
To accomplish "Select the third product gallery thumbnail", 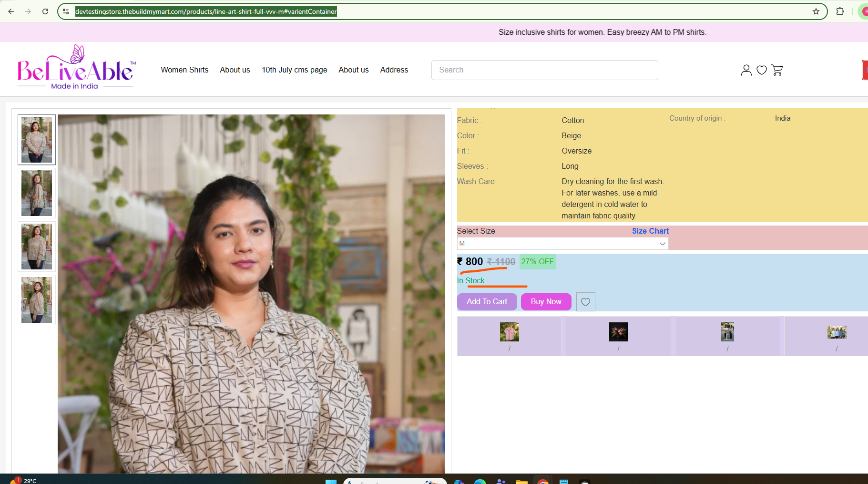I will click(x=37, y=247).
